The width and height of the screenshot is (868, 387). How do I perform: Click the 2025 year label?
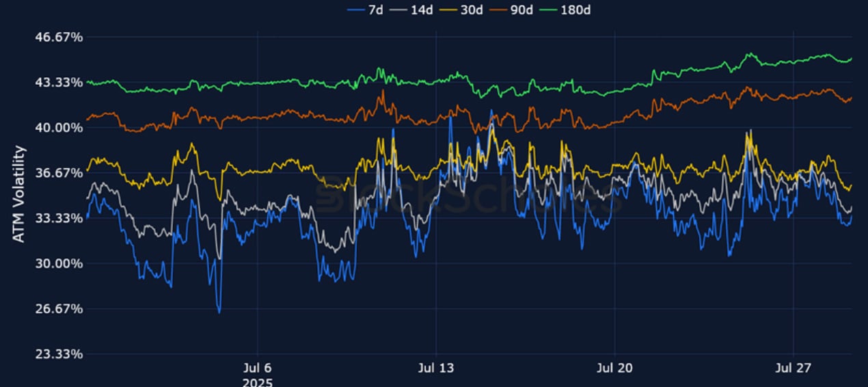tap(257, 382)
